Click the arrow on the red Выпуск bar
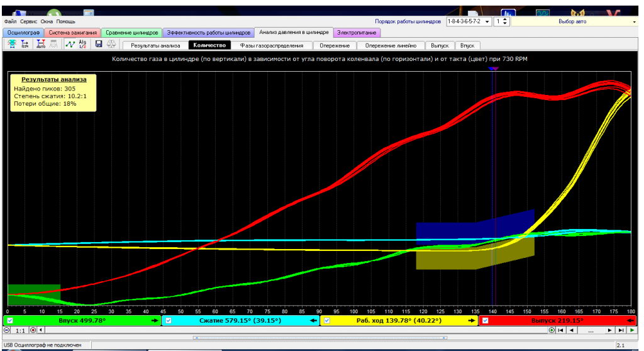The image size is (644, 351). [630, 321]
